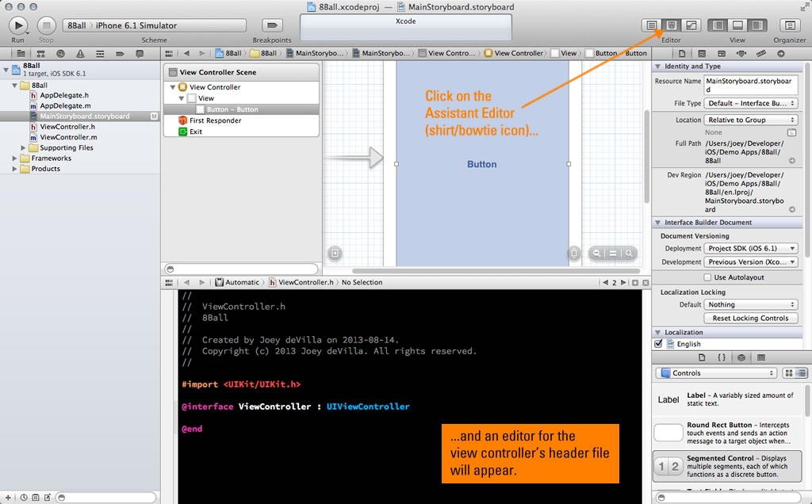Image resolution: width=812 pixels, height=504 pixels.
Task: Switch library to icon grid view
Action: (789, 373)
